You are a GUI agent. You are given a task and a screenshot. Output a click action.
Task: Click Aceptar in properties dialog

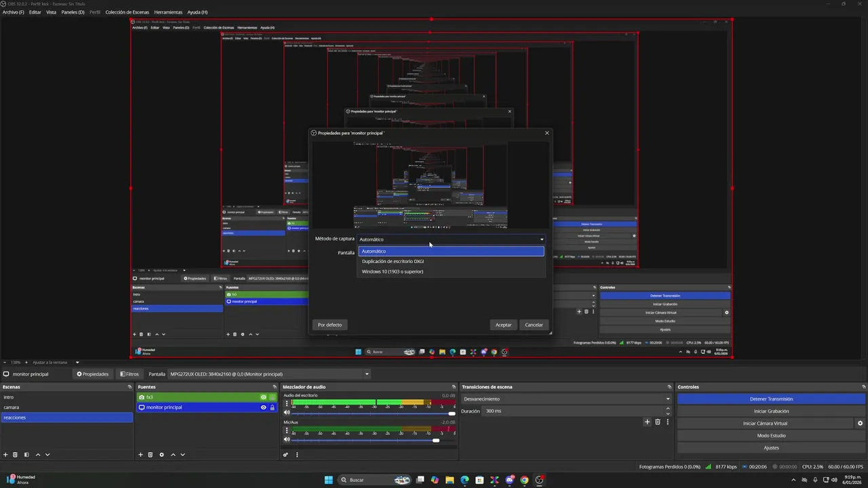[x=503, y=325]
